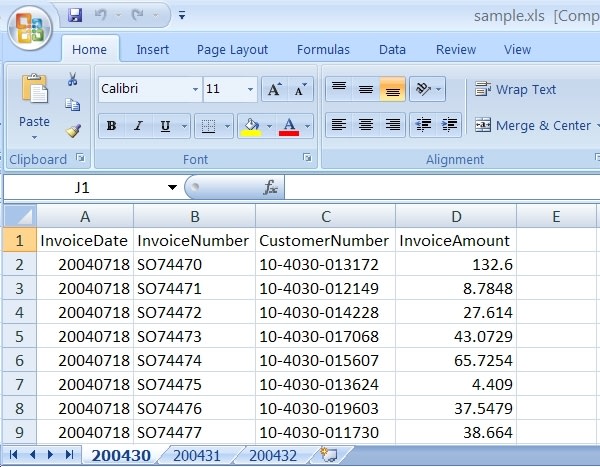Click the Cut scissors icon

73,80
